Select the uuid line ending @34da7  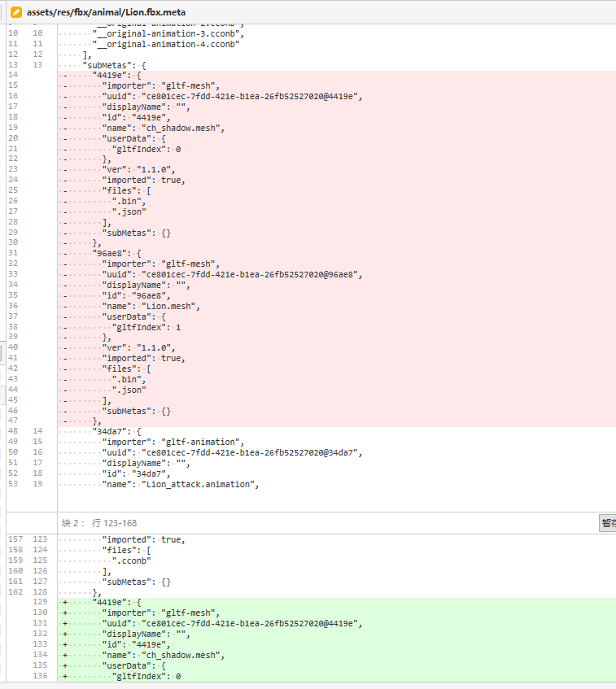tap(232, 452)
